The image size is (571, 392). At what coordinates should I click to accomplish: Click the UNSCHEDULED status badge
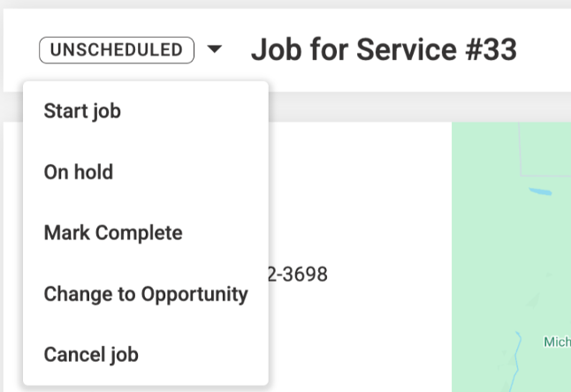point(117,50)
